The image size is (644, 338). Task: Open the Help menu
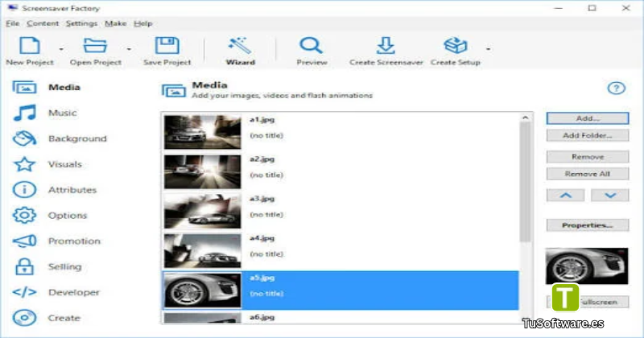click(143, 23)
